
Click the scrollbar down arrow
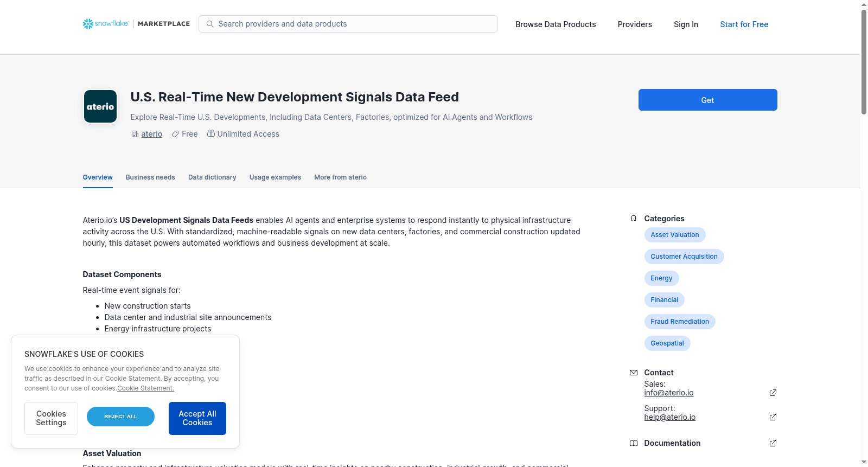tap(864, 462)
